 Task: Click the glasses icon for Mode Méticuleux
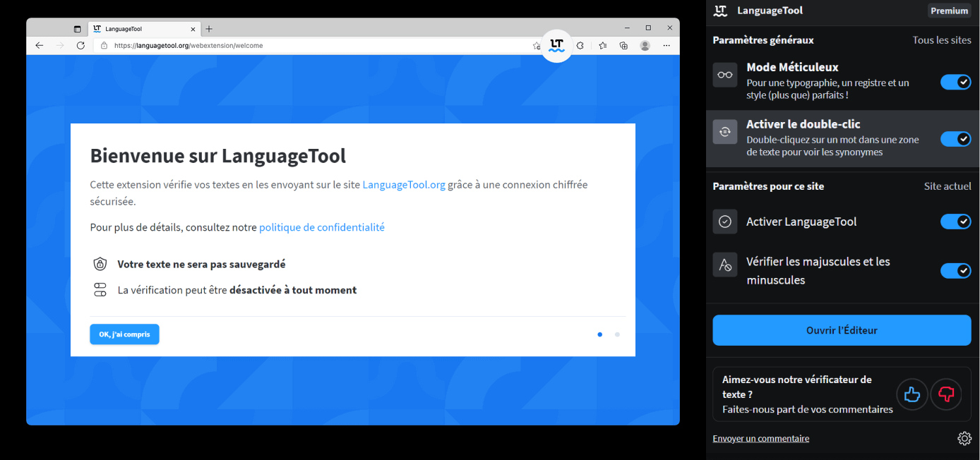click(x=725, y=75)
